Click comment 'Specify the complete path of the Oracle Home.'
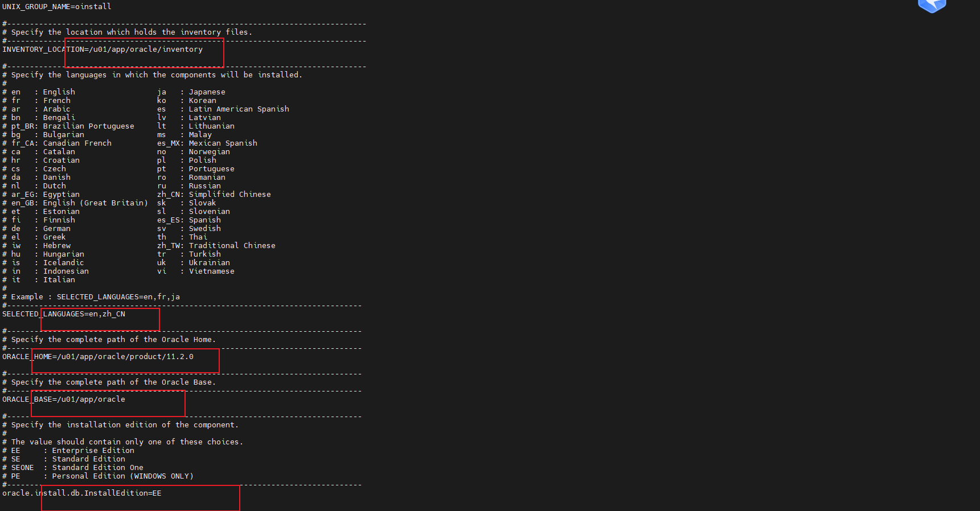The height and width of the screenshot is (511, 980). tap(113, 340)
